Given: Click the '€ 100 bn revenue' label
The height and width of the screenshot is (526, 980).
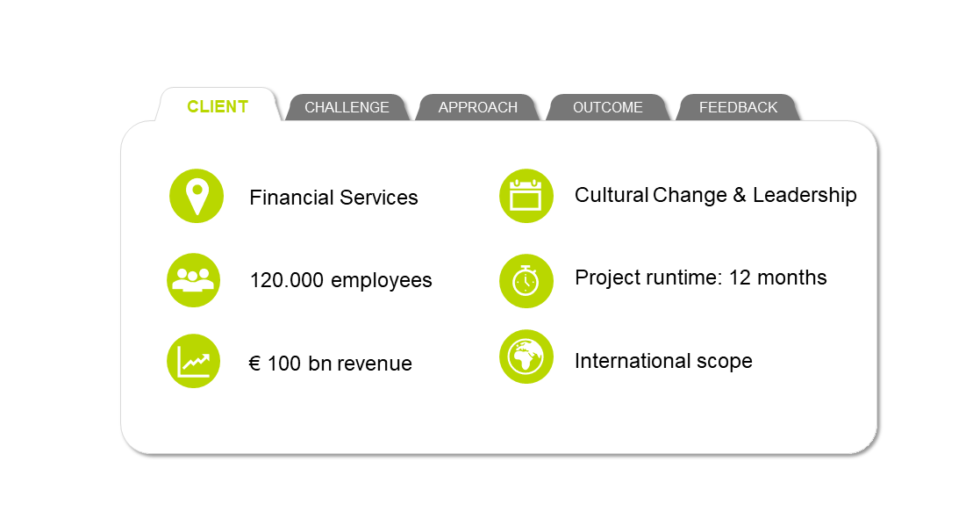Looking at the screenshot, I should point(330,364).
